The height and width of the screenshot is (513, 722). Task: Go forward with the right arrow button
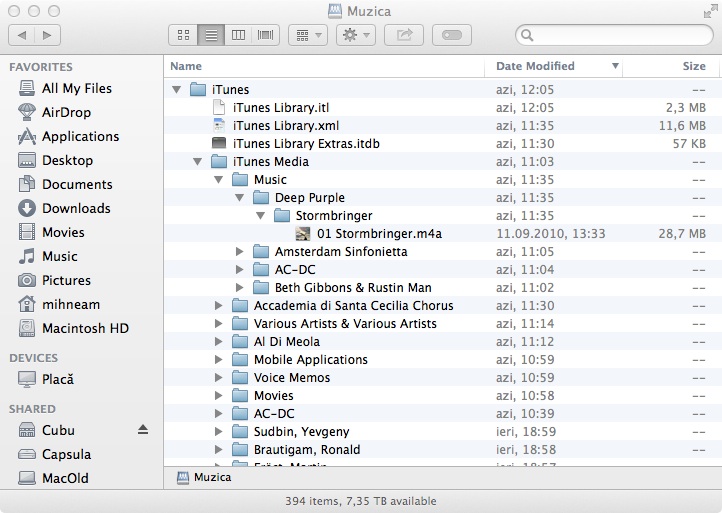[x=47, y=35]
